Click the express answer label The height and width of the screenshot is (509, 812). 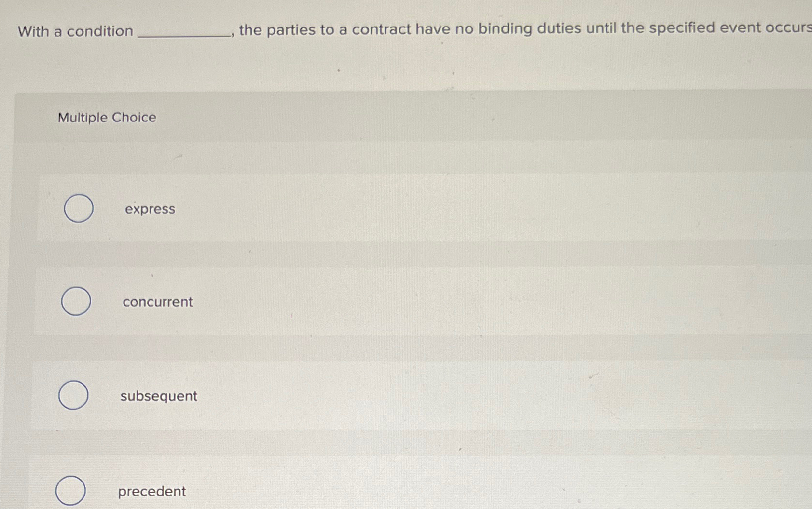150,209
